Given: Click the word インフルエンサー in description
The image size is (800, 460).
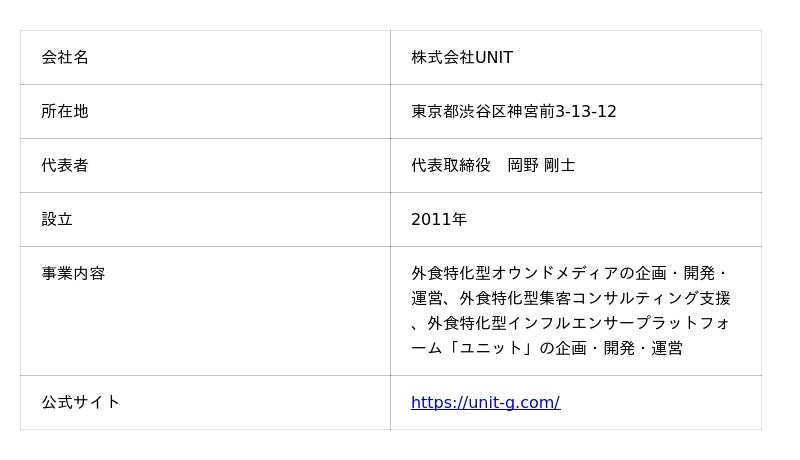Looking at the screenshot, I should coord(571,324).
